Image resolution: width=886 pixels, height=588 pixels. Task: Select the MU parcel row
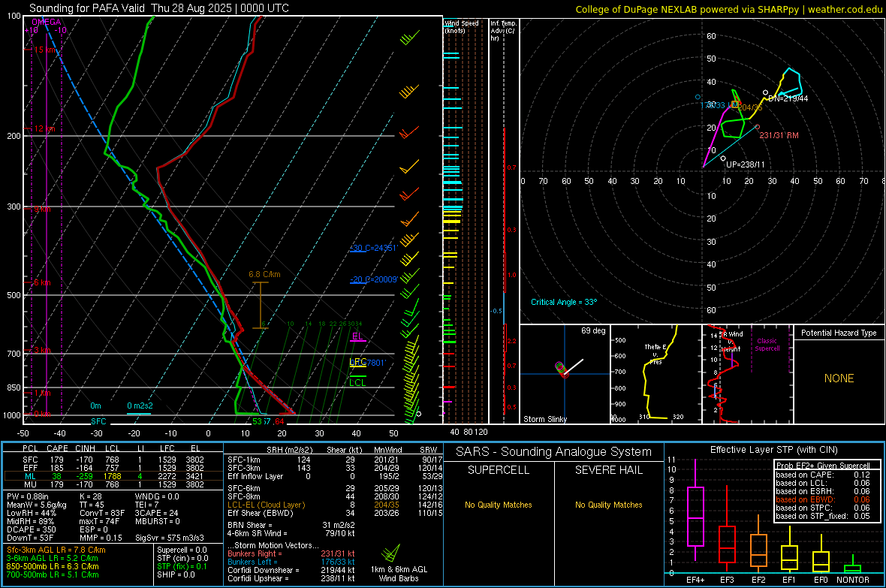click(113, 484)
